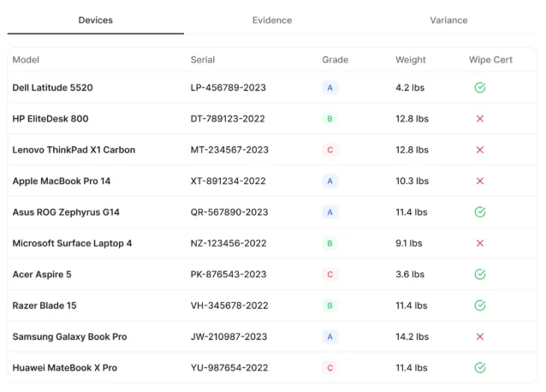The image size is (546, 392).
Task: Click the red X for Microsoft Surface Laptop 4
Action: coord(480,243)
